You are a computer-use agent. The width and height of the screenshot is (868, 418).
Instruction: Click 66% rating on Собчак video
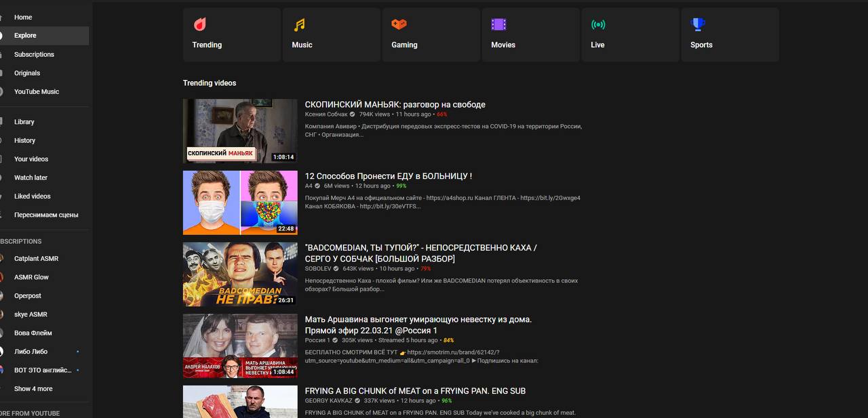point(442,114)
